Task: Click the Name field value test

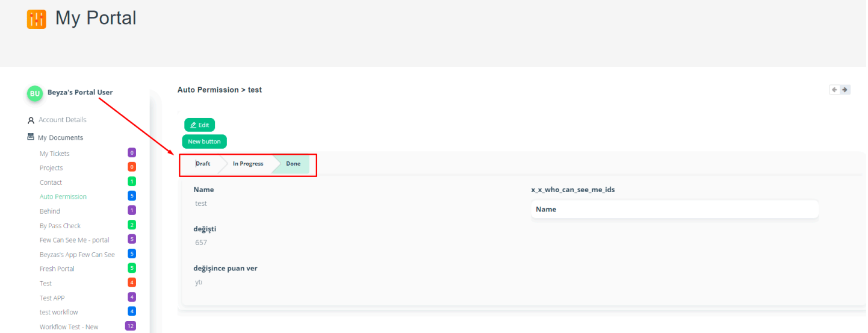Action: [201, 204]
